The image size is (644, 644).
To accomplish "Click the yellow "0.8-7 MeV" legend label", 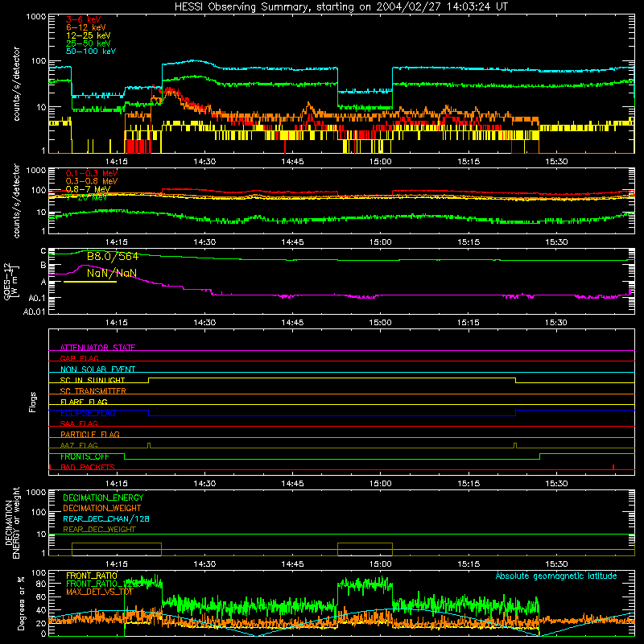I will click(88, 189).
